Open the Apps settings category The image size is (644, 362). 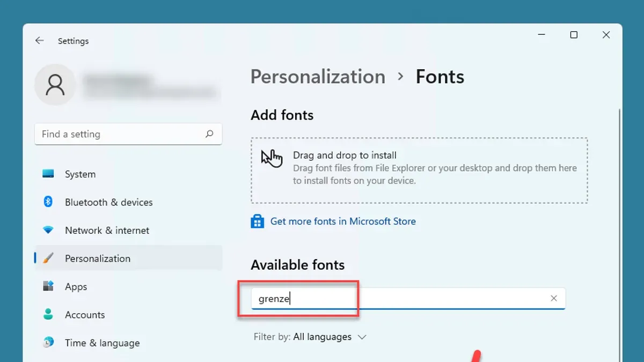coord(128,286)
